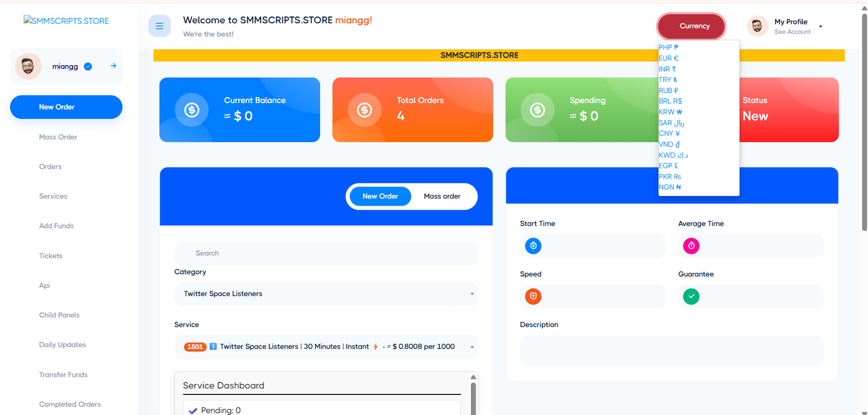This screenshot has height=415, width=868.
Task: Choose TRY ₺ from the currency list
Action: pyautogui.click(x=668, y=80)
